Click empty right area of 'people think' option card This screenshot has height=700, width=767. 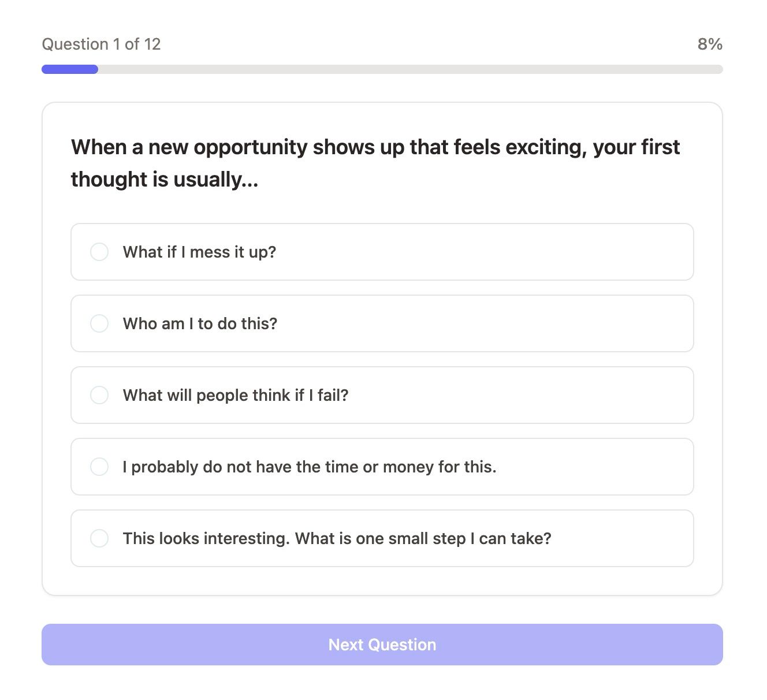point(520,395)
